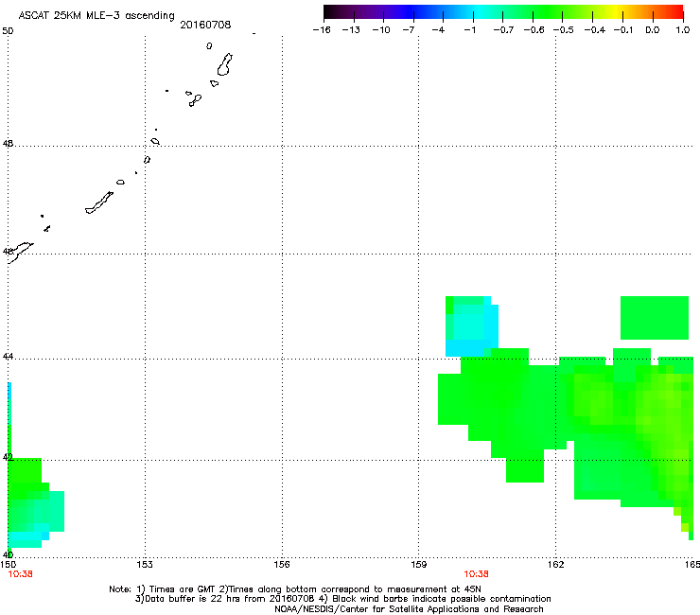Click longitude label 162 on bottom axis
700x615 pixels.
click(555, 565)
